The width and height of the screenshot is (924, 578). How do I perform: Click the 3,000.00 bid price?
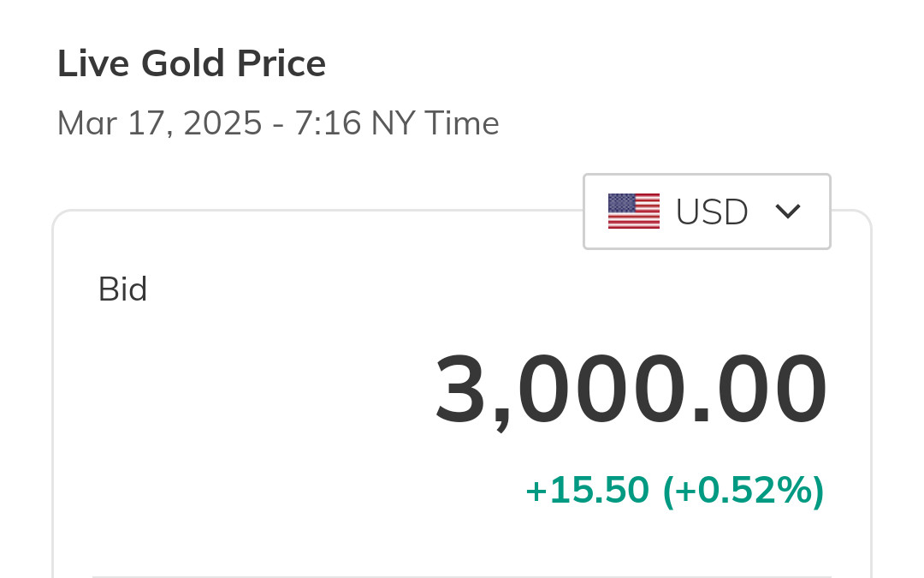pyautogui.click(x=631, y=390)
